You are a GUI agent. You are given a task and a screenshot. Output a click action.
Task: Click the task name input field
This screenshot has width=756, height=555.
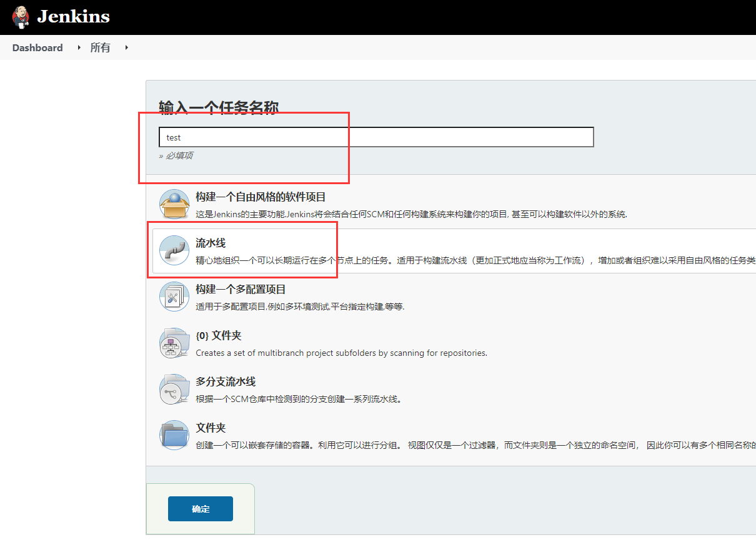coord(376,137)
